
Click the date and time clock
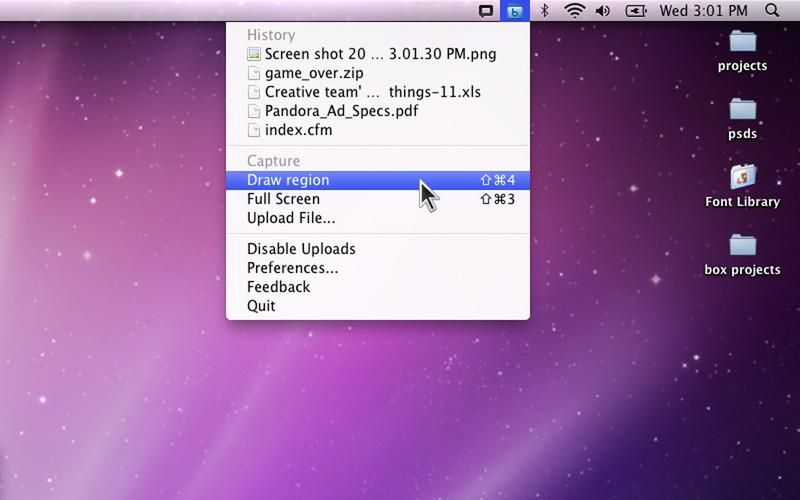click(703, 11)
